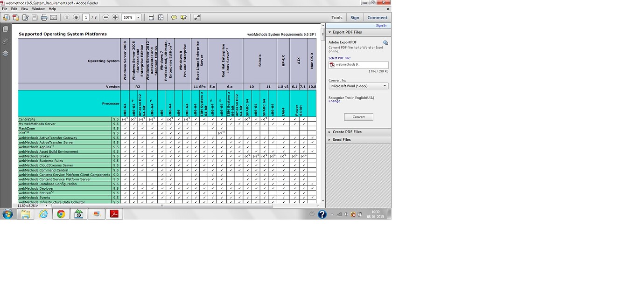Click the Change language link
This screenshot has height=302, width=644.
pyautogui.click(x=334, y=101)
